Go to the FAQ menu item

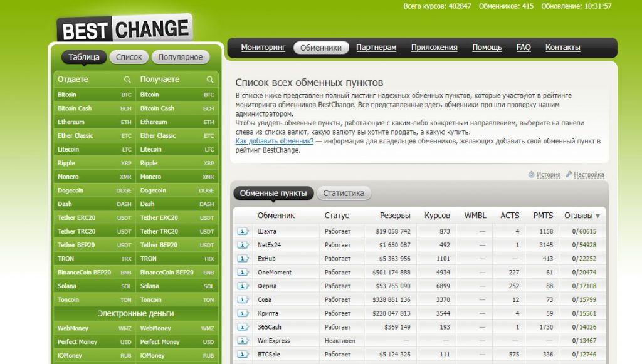(524, 48)
